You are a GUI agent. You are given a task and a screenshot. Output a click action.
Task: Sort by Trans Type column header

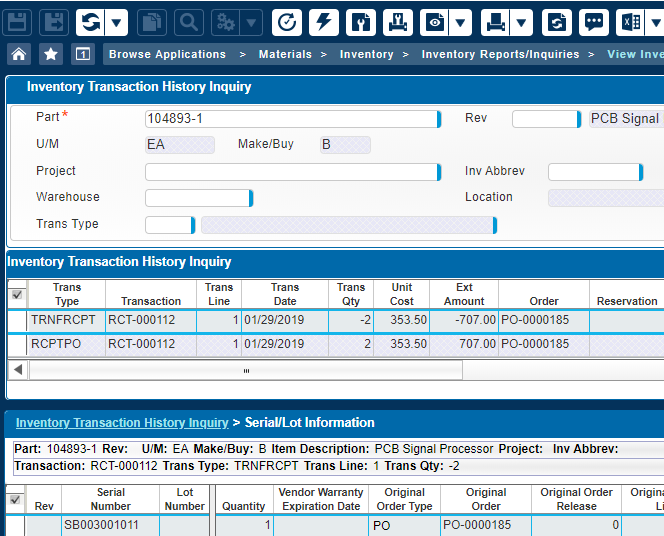pyautogui.click(x=67, y=294)
